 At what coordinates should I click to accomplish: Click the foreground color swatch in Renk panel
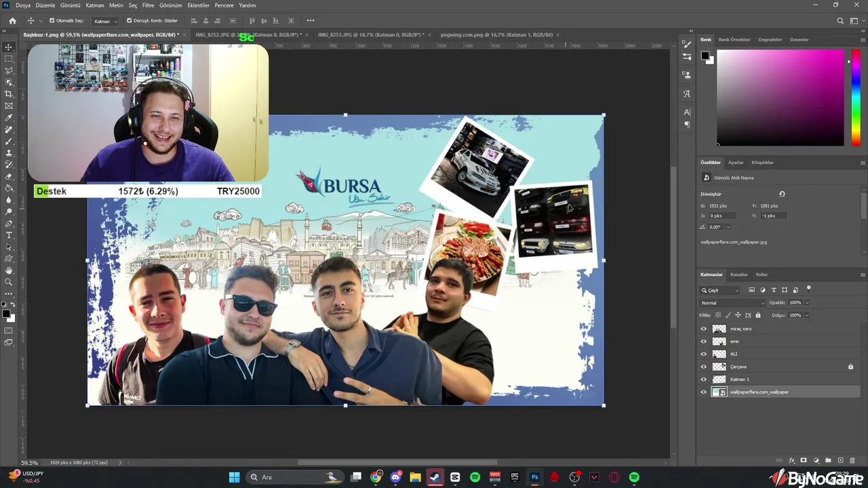705,56
